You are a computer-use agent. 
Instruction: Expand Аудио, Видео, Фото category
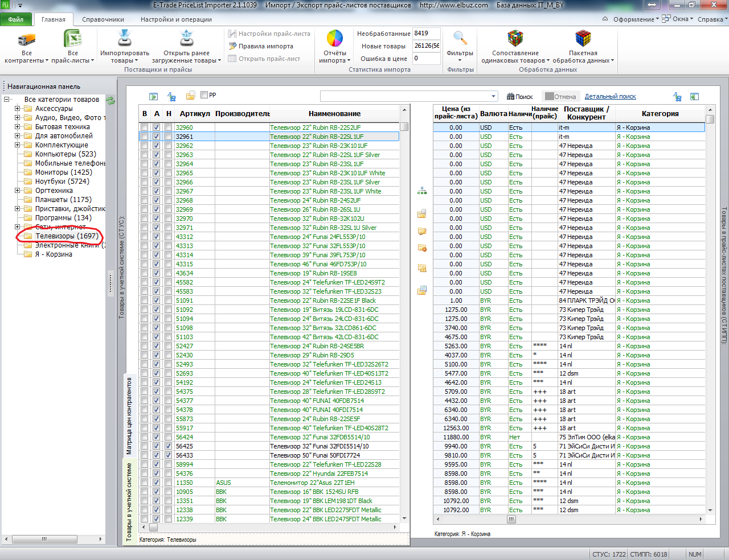click(x=17, y=118)
